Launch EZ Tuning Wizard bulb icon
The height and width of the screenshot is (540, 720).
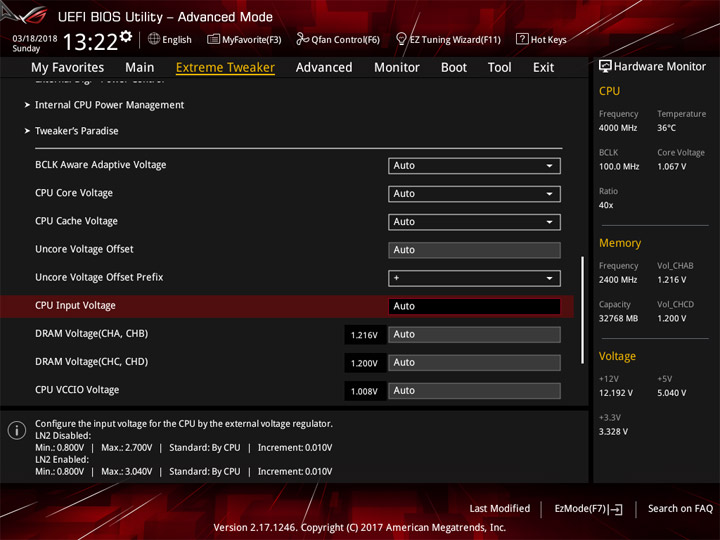pyautogui.click(x=401, y=39)
